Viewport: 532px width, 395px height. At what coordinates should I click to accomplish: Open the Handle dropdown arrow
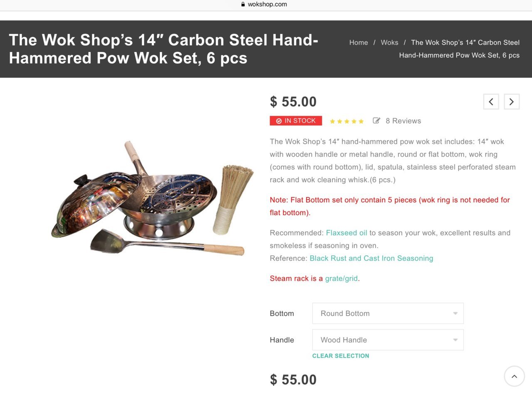click(455, 340)
